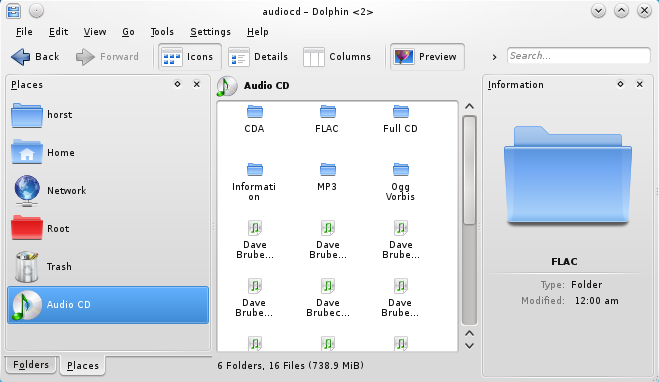Select Audio CD in Places panel
659x382 pixels.
point(108,305)
